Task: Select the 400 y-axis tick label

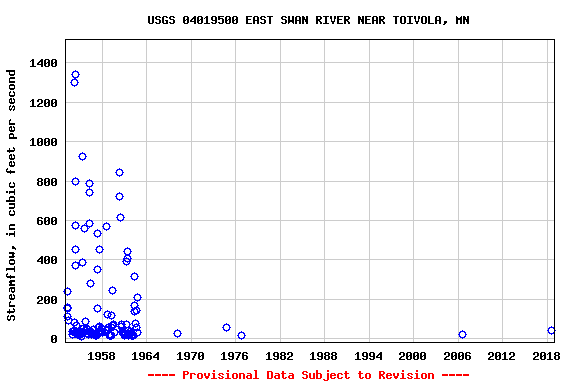Action: [x=47, y=260]
